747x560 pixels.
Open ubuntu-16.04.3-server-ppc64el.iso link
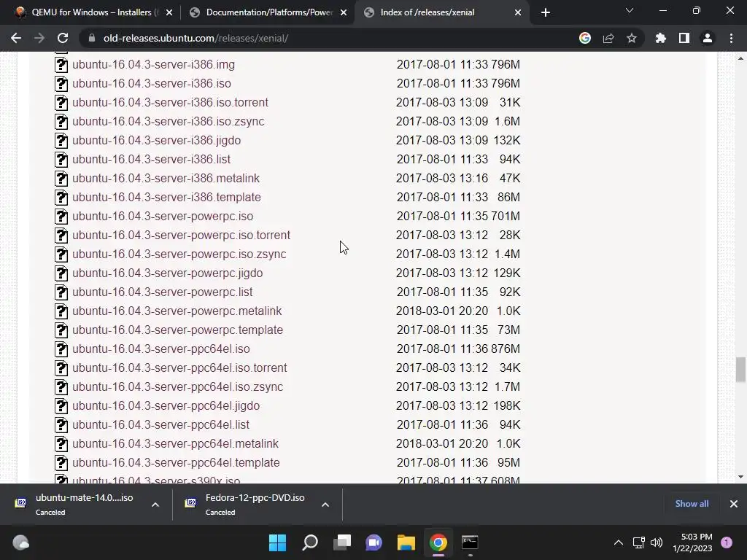pyautogui.click(x=161, y=349)
